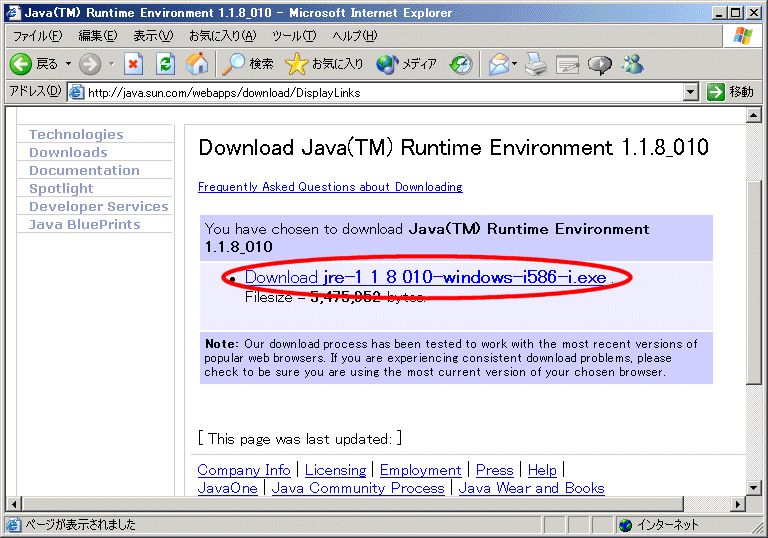
Task: Open Spotlight in the sidebar
Action: (x=61, y=189)
